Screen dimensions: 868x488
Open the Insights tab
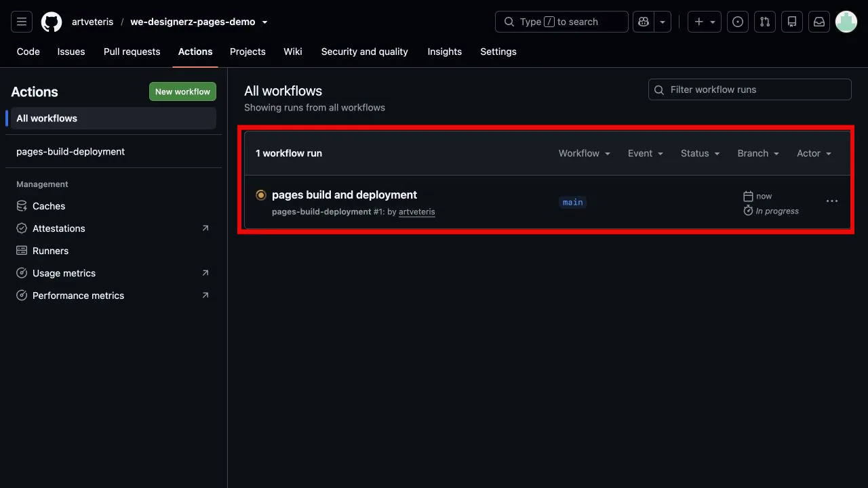tap(445, 52)
